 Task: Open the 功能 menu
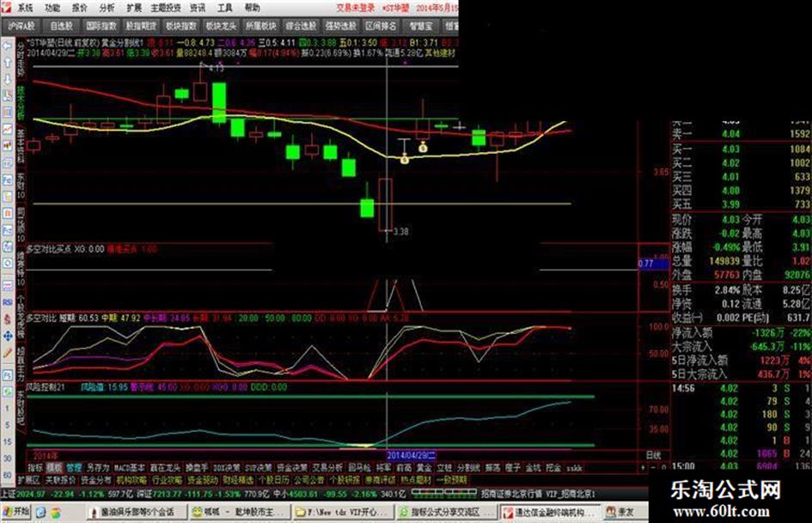tap(52, 8)
